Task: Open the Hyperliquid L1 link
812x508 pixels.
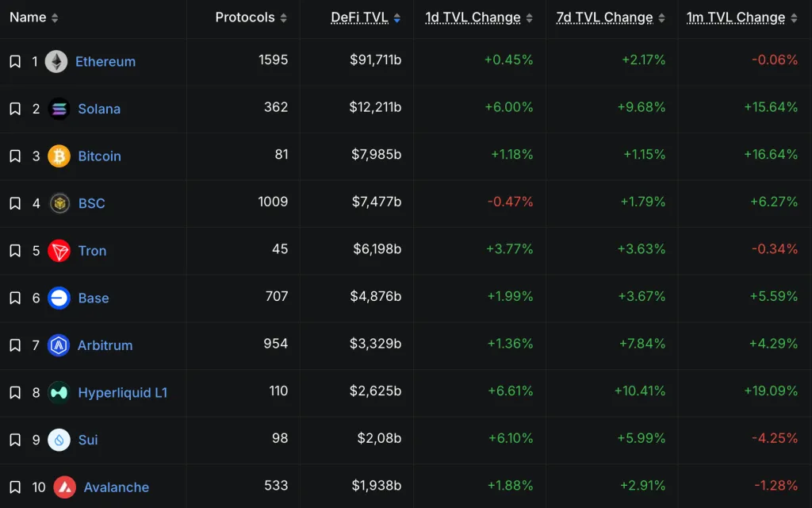Action: tap(124, 392)
